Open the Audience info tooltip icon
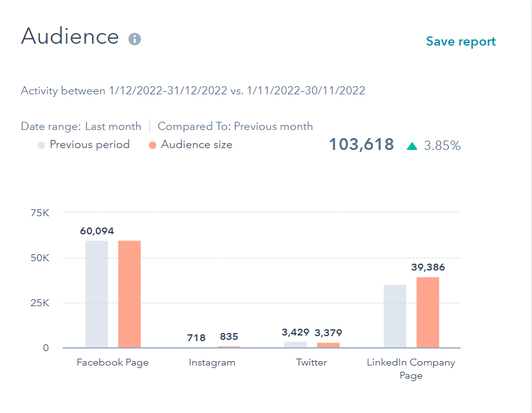This screenshot has width=532, height=413. coord(135,38)
